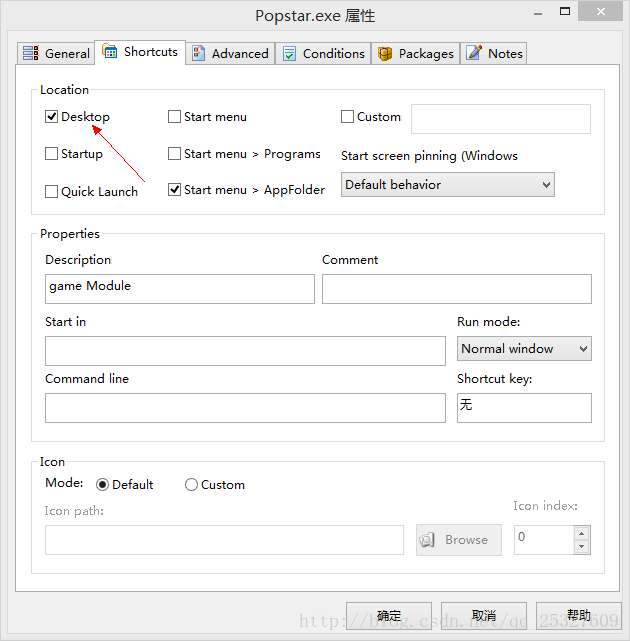Click the Custom location path field

pyautogui.click(x=501, y=119)
